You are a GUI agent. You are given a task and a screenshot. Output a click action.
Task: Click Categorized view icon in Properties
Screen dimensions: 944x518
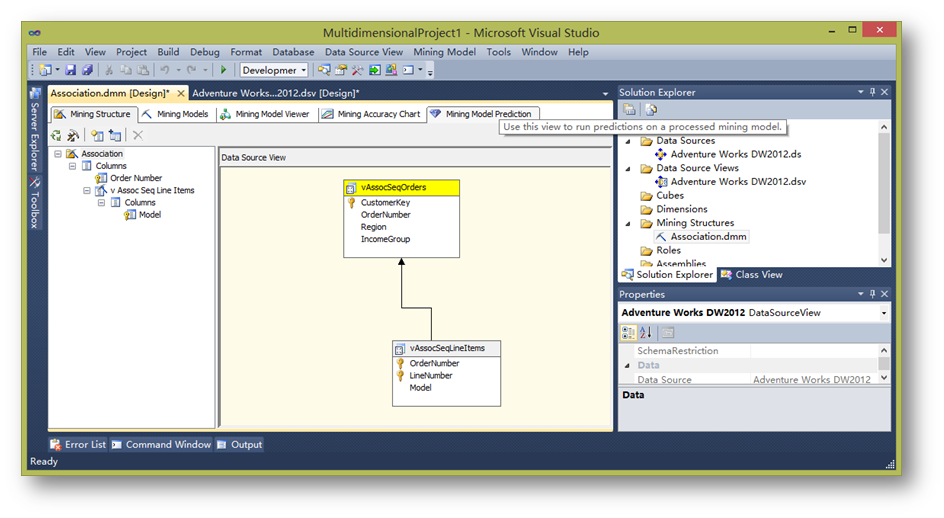click(x=628, y=332)
